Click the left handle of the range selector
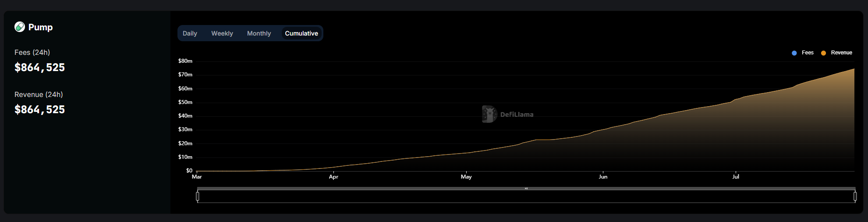Image resolution: width=868 pixels, height=222 pixels. [198, 197]
